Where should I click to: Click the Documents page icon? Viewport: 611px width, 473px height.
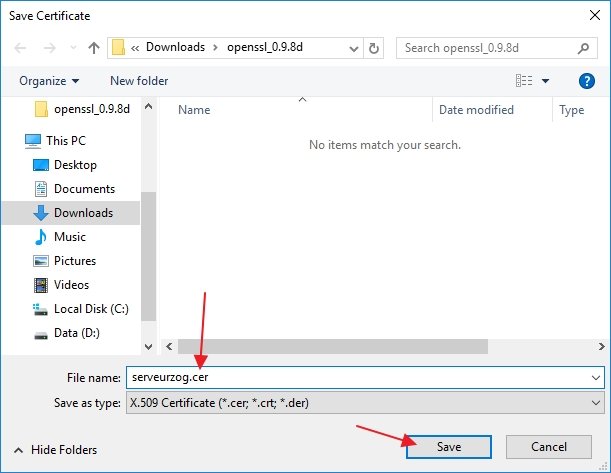[x=41, y=189]
